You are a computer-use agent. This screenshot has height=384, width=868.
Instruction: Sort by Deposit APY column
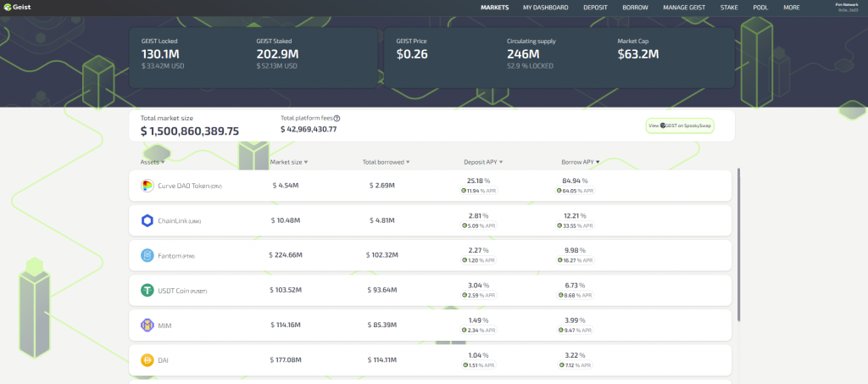[x=483, y=162]
